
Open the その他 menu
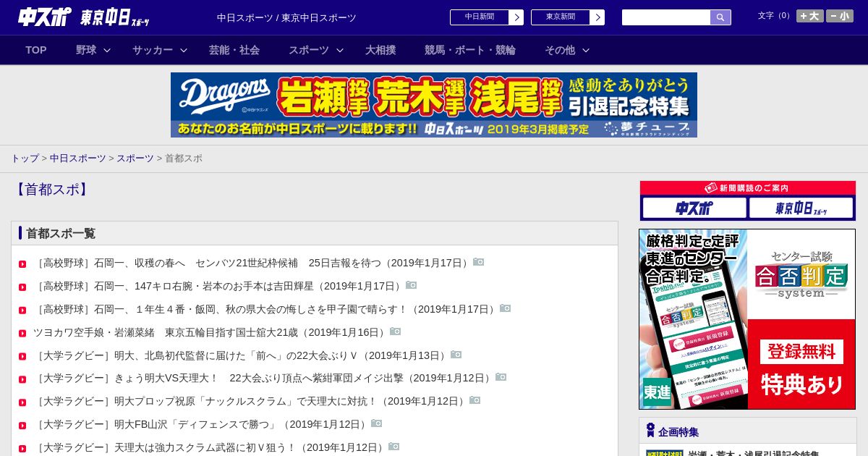click(560, 50)
